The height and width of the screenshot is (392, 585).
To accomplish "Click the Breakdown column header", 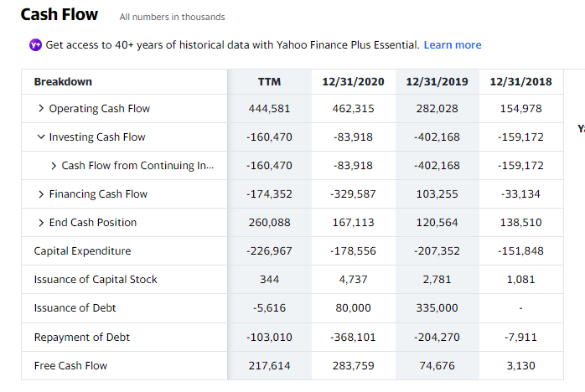I will click(x=63, y=81).
